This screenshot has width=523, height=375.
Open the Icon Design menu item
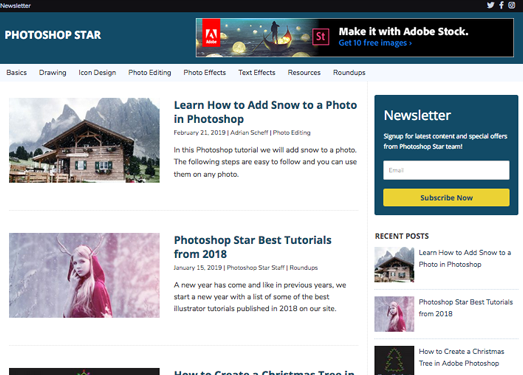(97, 72)
